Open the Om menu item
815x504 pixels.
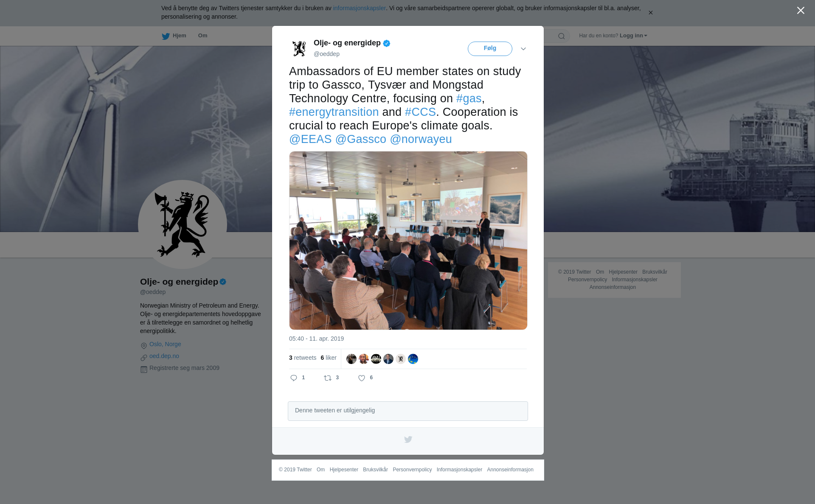(202, 36)
